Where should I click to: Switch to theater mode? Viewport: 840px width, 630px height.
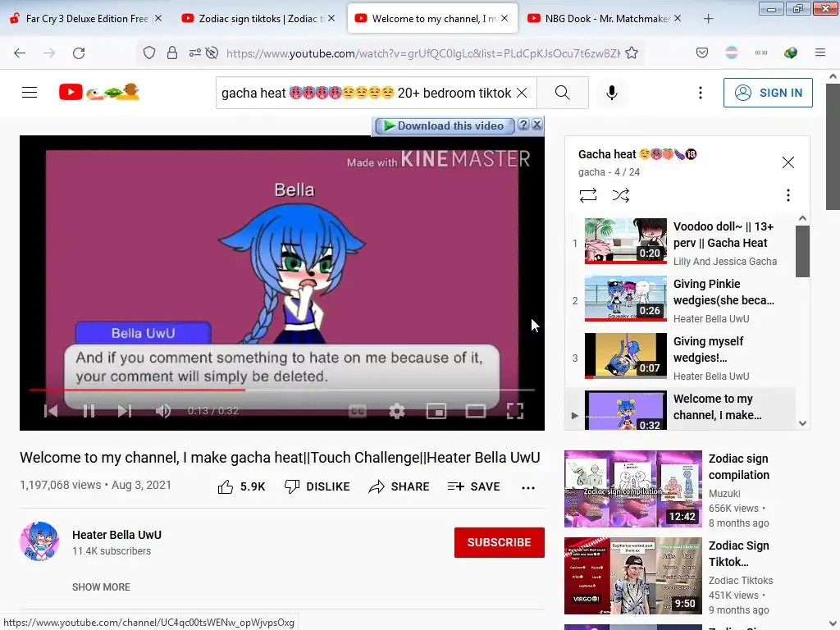click(475, 411)
